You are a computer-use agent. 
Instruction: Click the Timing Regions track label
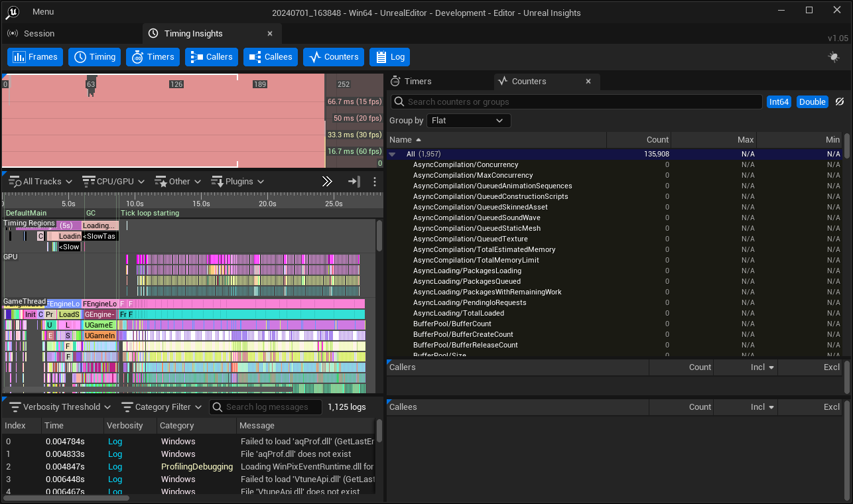29,223
